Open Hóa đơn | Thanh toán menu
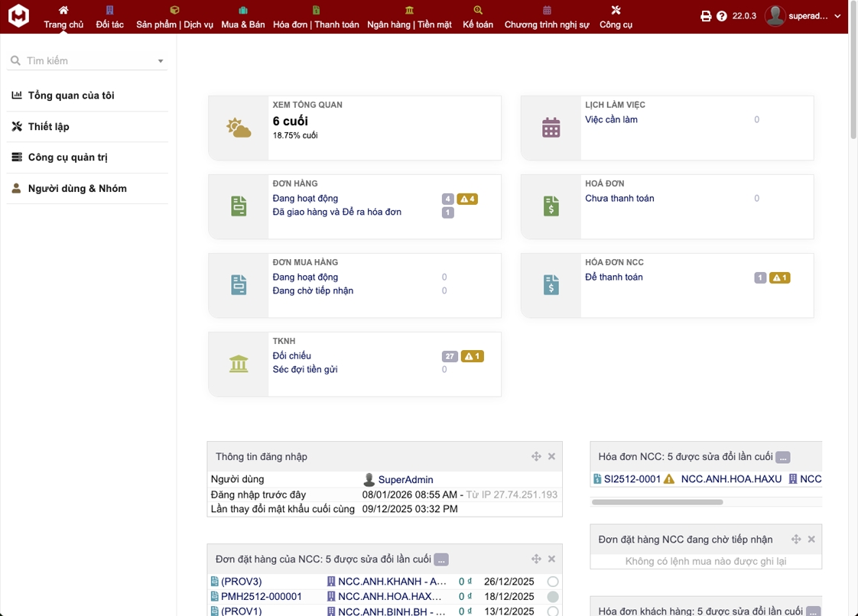858x616 pixels. point(317,17)
